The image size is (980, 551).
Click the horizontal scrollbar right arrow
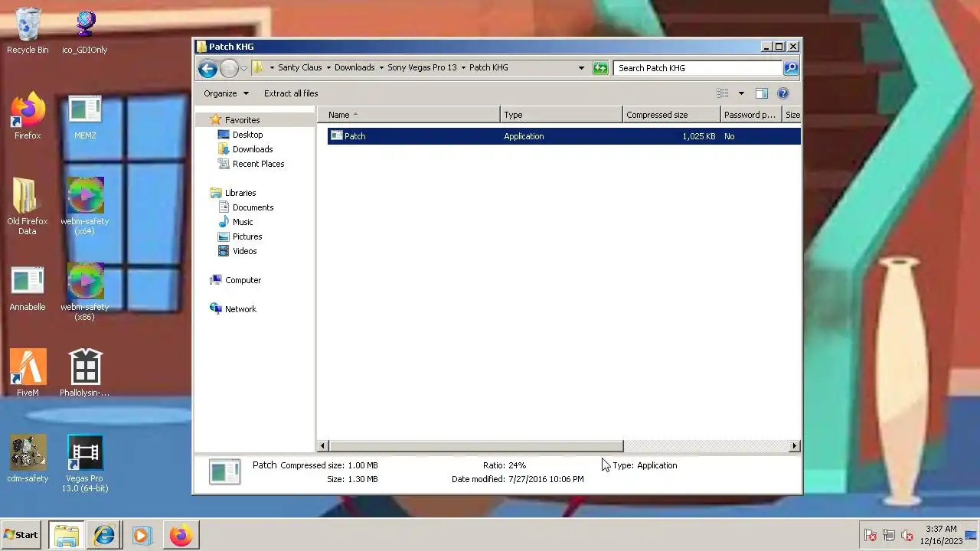pyautogui.click(x=794, y=446)
